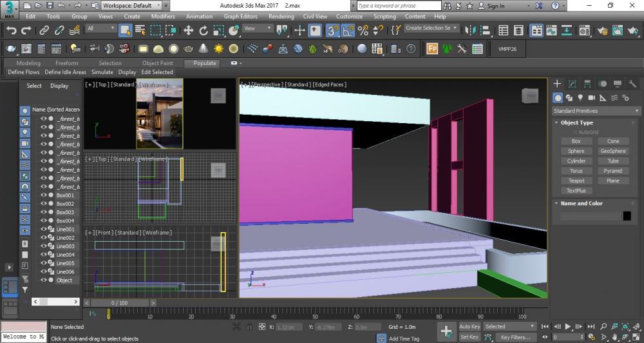644x343 pixels.
Task: Toggle visibility of Line003 object
Action: tap(44, 246)
